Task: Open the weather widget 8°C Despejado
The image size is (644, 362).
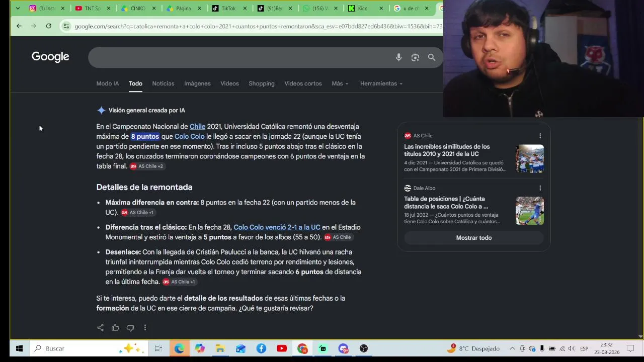Action: (x=473, y=348)
